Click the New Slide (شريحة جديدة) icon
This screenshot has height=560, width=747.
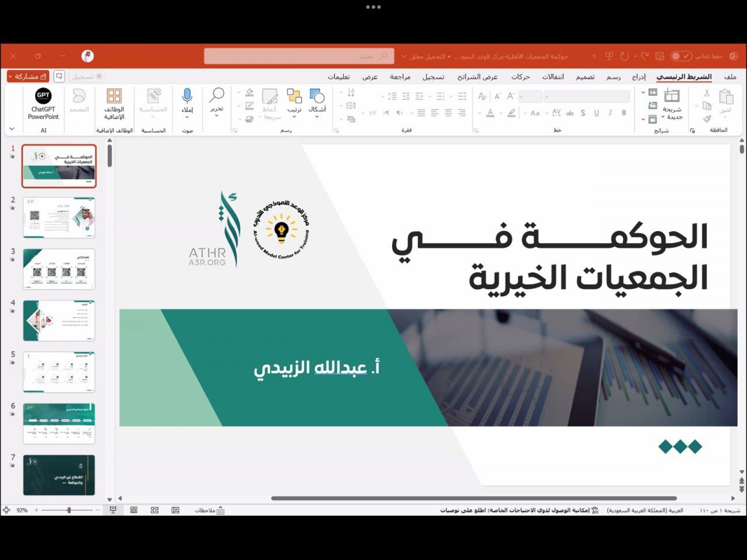671,96
